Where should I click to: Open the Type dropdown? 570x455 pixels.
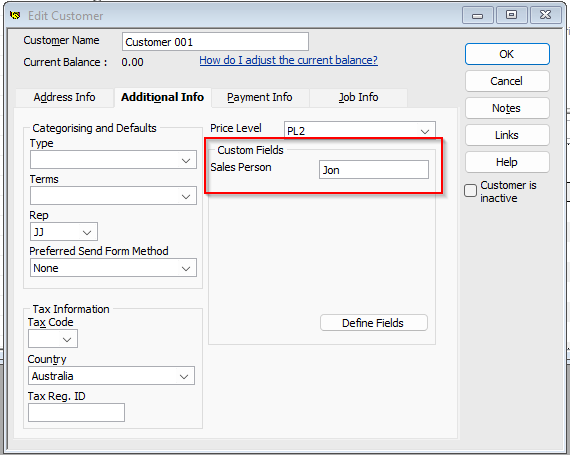pos(113,160)
